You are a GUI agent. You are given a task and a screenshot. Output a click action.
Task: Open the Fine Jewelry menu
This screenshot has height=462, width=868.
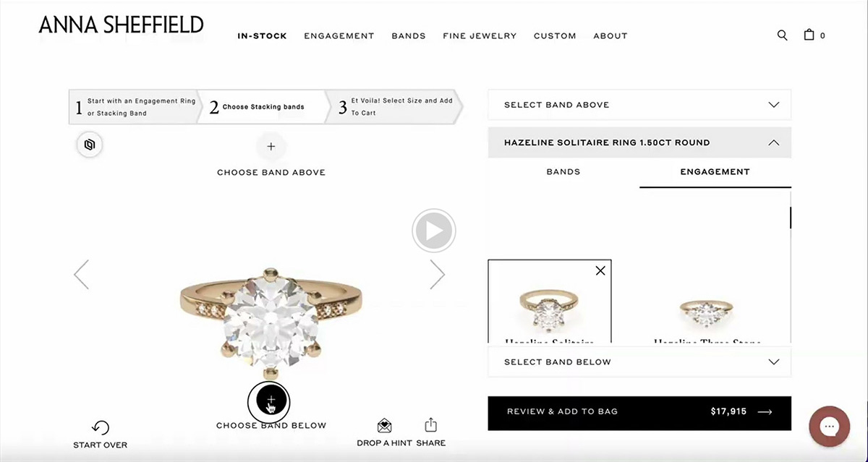click(x=480, y=35)
